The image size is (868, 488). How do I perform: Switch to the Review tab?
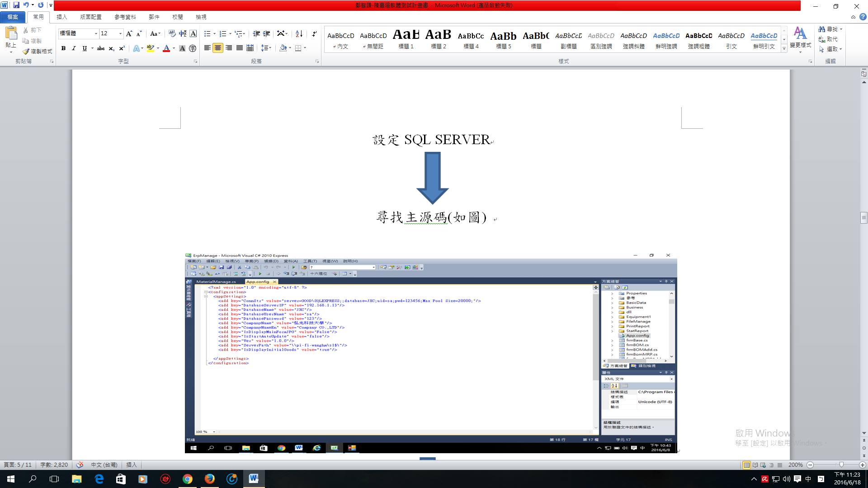click(178, 17)
